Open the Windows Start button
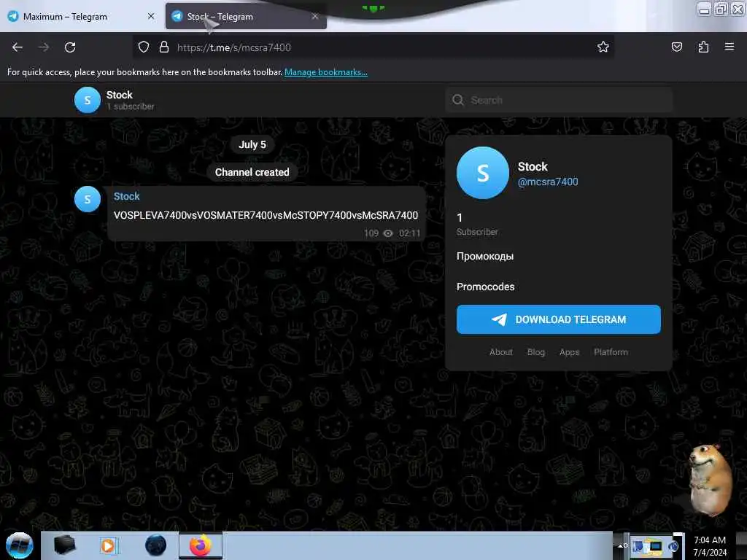Viewport: 747px width, 560px height. (x=20, y=545)
